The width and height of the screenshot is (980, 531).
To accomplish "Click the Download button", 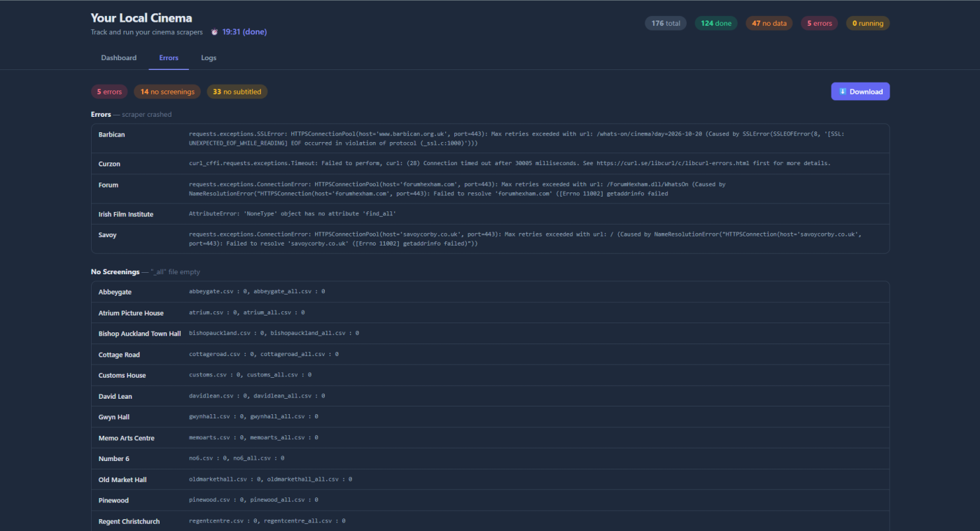I will [860, 92].
